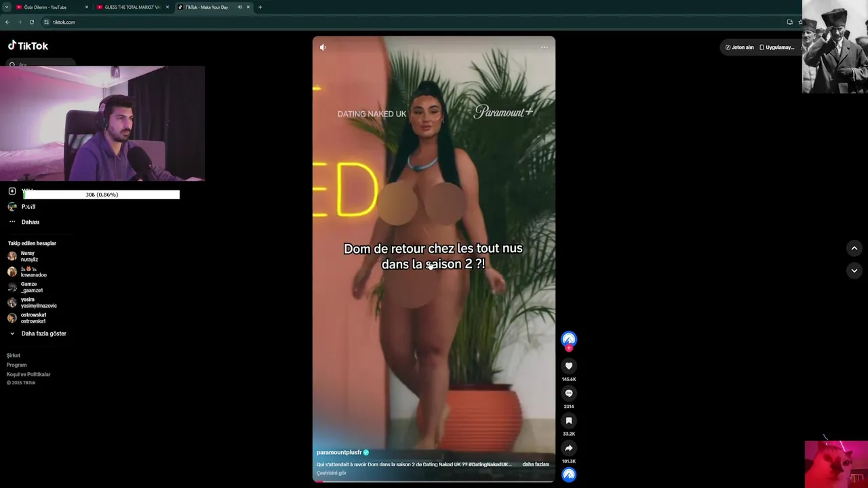Like the video with the heart icon
Viewport: 868px width, 488px height.
569,366
